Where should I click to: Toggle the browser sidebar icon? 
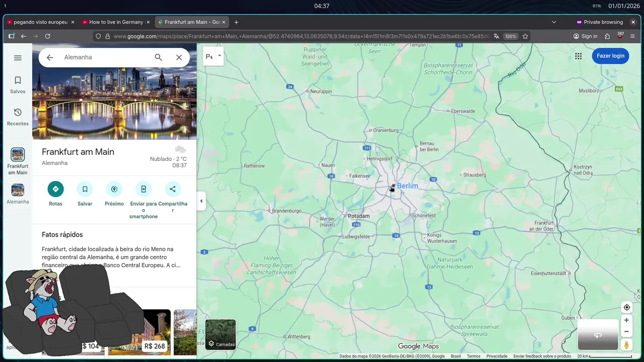point(11,36)
